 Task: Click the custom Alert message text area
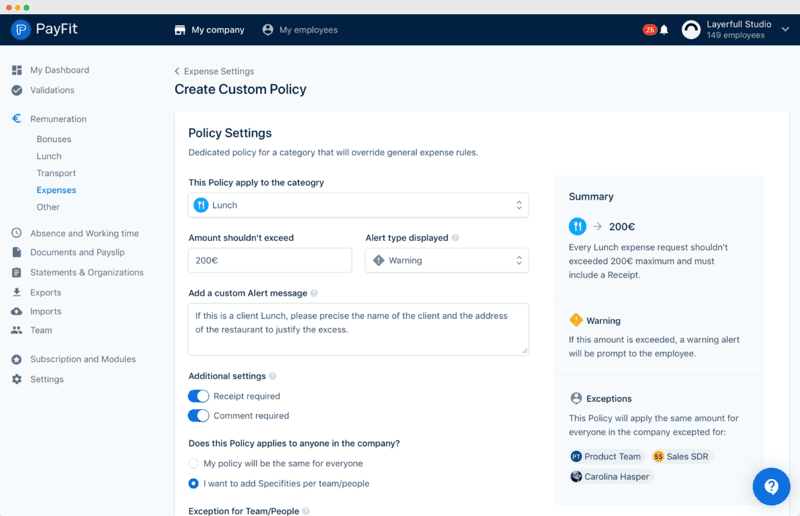coord(358,329)
